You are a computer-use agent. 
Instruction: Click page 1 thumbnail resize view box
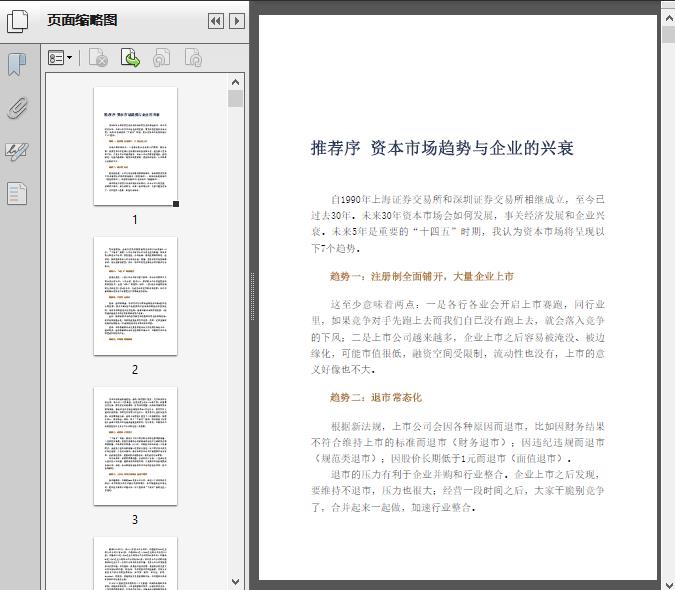pos(176,204)
